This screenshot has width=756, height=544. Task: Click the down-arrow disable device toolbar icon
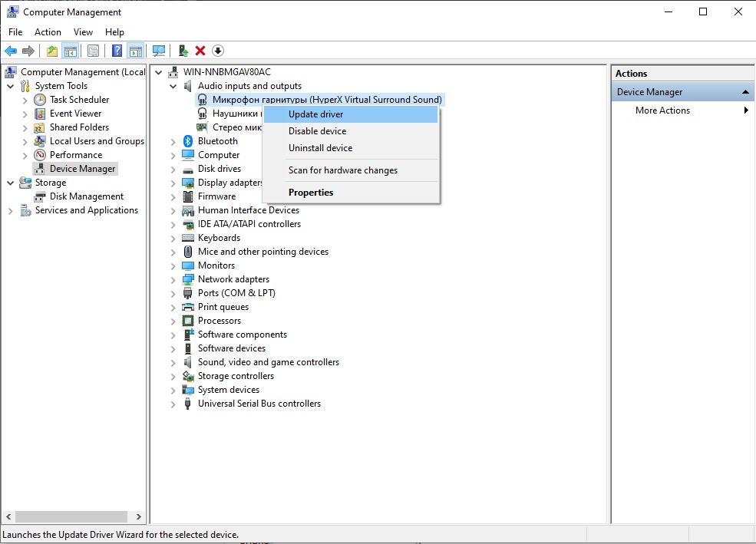pos(218,51)
